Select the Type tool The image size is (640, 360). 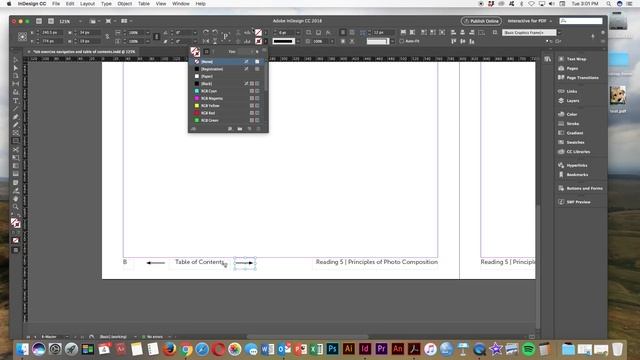(x=16, y=101)
